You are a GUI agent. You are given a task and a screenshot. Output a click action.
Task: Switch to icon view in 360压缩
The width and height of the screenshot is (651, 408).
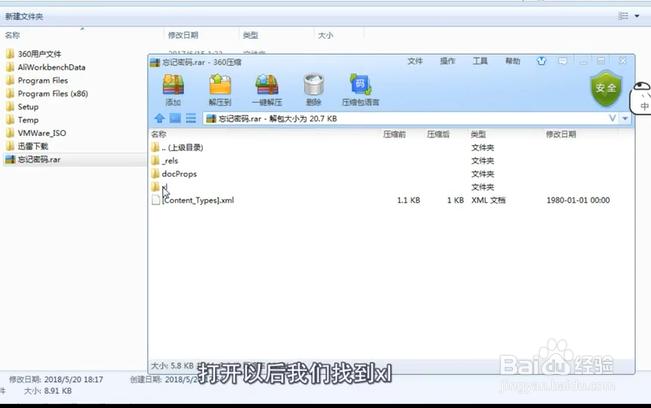click(175, 118)
